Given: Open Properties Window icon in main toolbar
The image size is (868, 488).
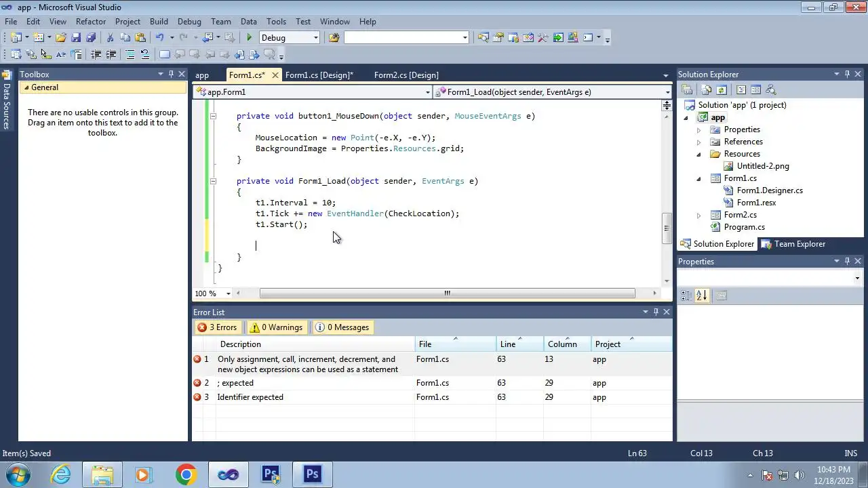Looking at the screenshot, I should [x=498, y=38].
